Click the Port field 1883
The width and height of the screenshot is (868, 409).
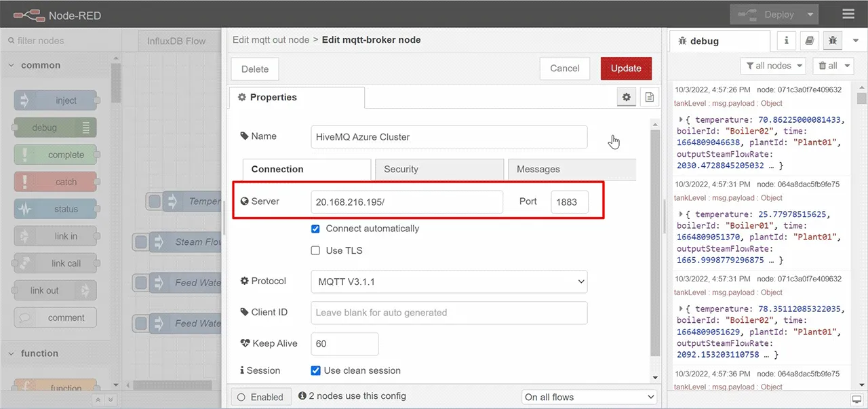(x=570, y=201)
